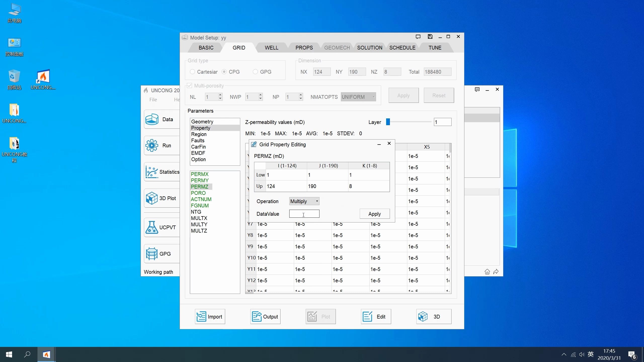Increment the NL spinner value
Viewport: 644px width, 362px height.
coord(220,95)
